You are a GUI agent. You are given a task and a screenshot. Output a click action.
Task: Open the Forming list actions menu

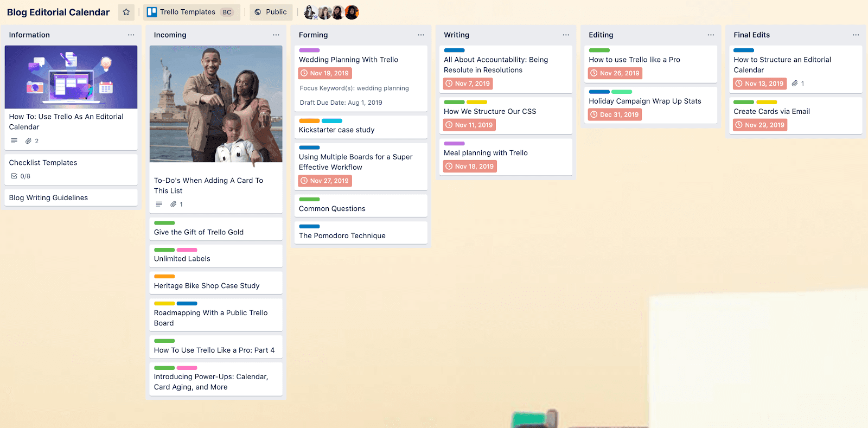(x=421, y=35)
